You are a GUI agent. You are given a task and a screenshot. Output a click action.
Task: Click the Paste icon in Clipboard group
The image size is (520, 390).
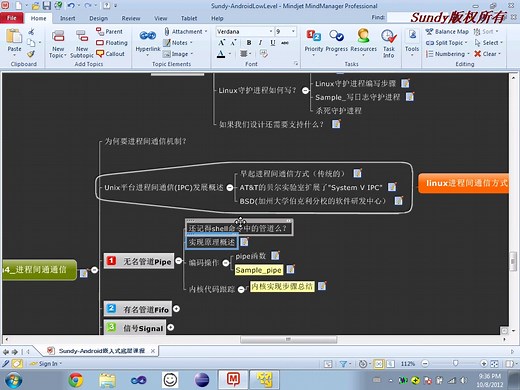[x=14, y=37]
